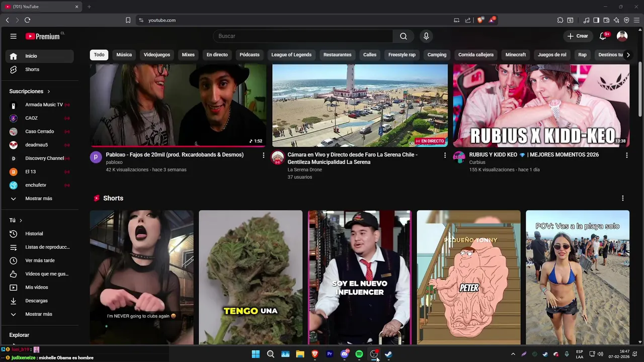The height and width of the screenshot is (362, 644).
Task: Open the browser main menu
Action: coord(636,20)
